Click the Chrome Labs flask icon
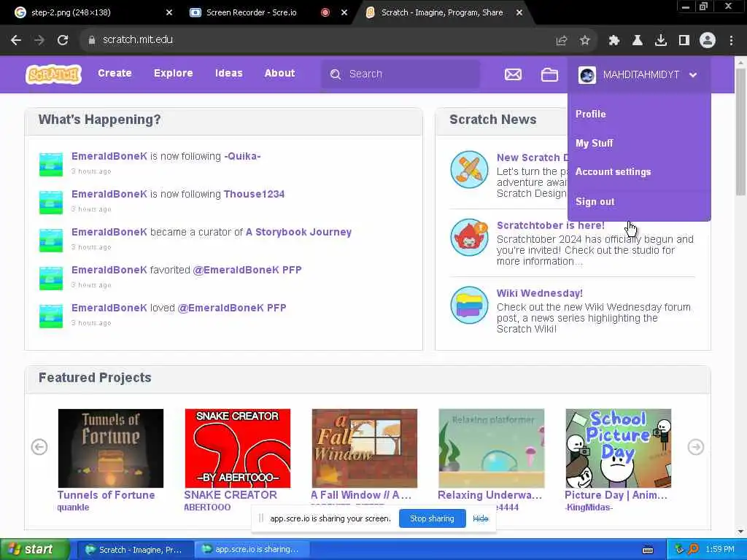747x560 pixels. 638,41
